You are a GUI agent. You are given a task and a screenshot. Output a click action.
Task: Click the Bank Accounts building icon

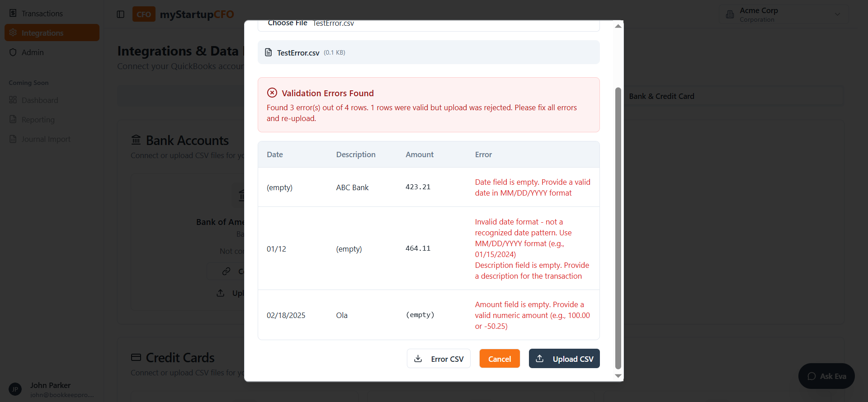[136, 140]
